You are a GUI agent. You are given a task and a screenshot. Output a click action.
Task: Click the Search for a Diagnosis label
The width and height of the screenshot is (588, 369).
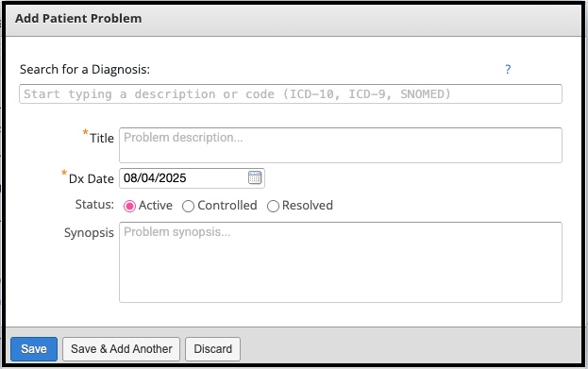[x=85, y=70]
